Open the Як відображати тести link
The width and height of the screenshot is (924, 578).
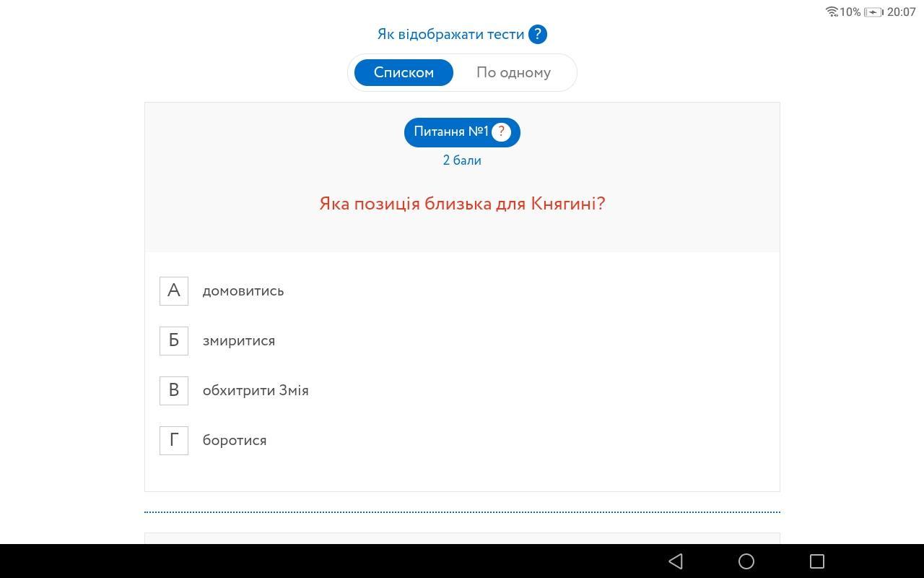[x=450, y=35]
